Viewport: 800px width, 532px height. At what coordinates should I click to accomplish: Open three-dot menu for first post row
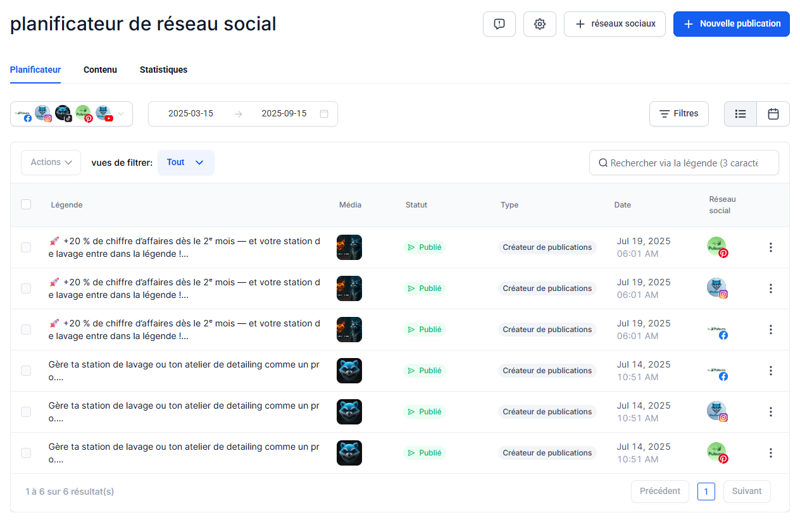(x=770, y=247)
